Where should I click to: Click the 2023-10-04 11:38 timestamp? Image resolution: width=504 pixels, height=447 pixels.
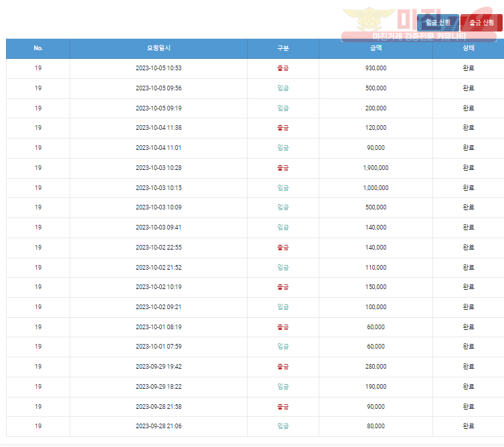pyautogui.click(x=159, y=128)
